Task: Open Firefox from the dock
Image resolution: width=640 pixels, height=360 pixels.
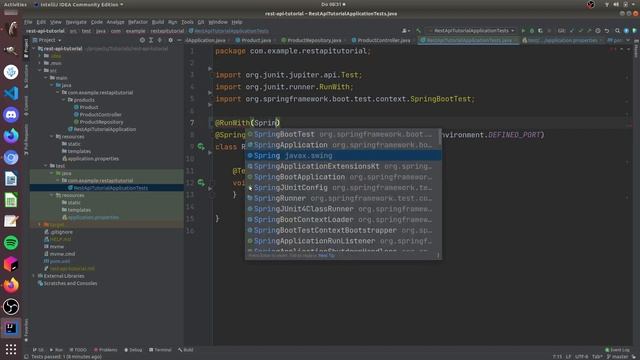Action: (11, 285)
